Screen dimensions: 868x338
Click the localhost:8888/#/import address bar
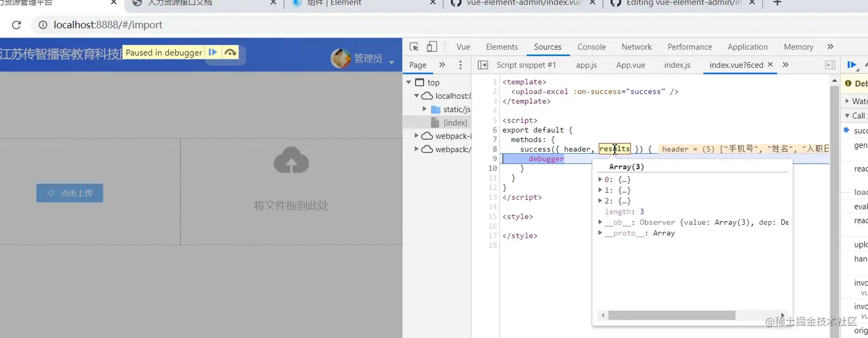(108, 25)
